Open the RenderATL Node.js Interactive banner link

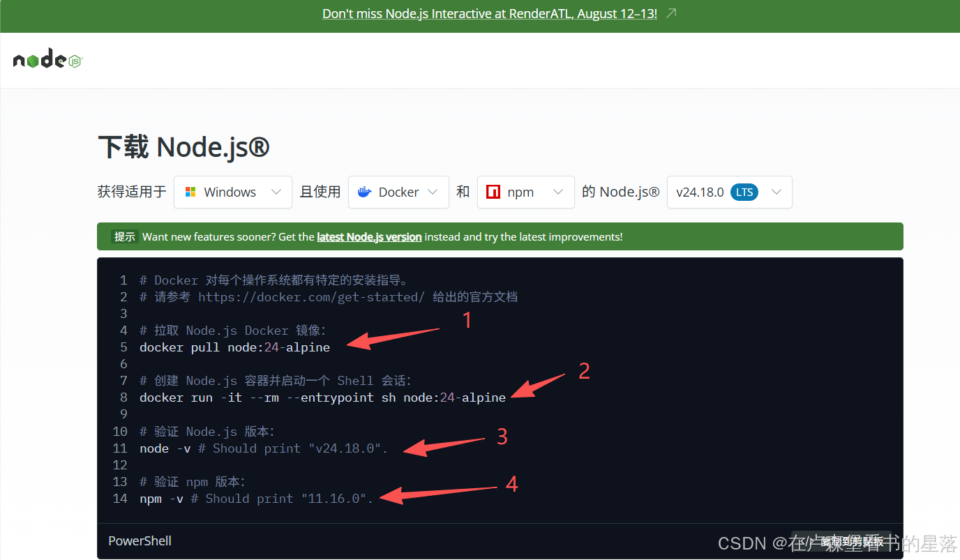pos(489,13)
